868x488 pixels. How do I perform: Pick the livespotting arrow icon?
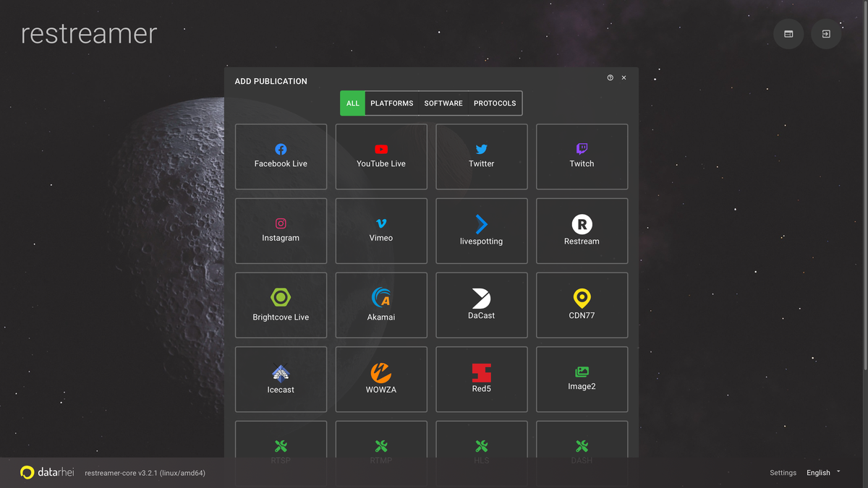481,224
